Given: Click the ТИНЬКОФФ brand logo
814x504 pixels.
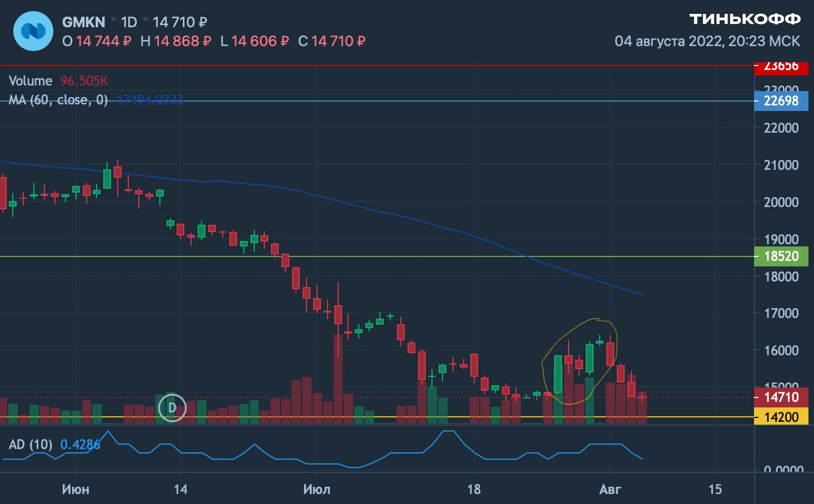Looking at the screenshot, I should (x=745, y=19).
